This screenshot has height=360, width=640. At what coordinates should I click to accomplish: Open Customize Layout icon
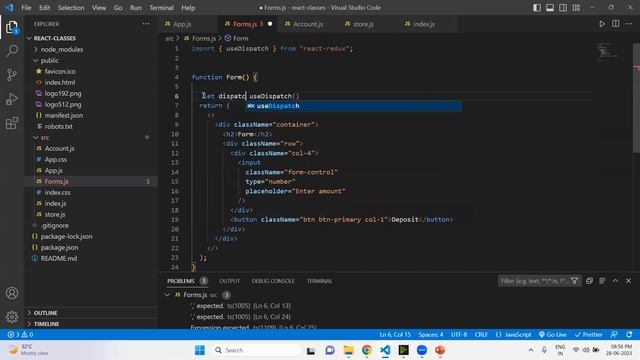576,8
